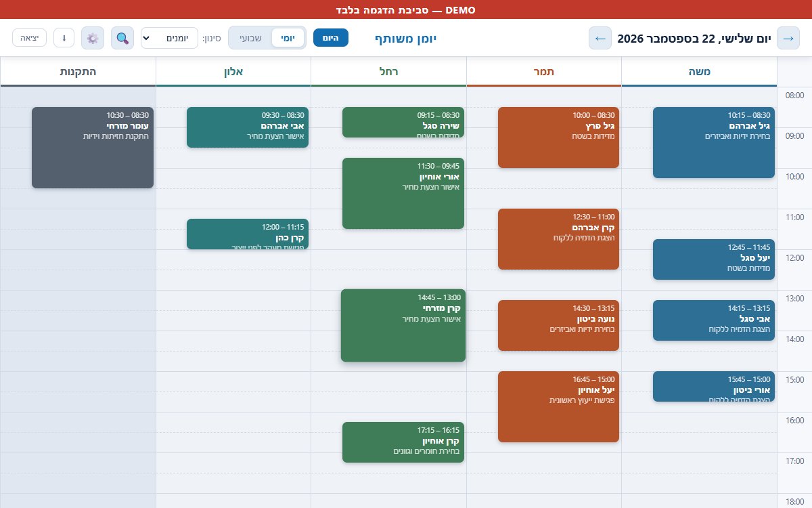The height and width of the screenshot is (508, 812).
Task: Open עומר מזרחי installation appointment
Action: pyautogui.click(x=93, y=148)
